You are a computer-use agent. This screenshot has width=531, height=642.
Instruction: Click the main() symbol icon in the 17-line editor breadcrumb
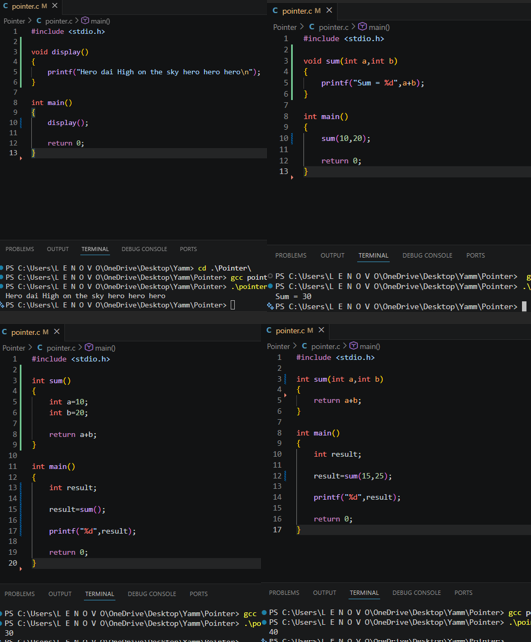[x=354, y=346]
